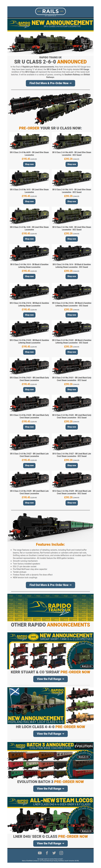Open the Twitter icon in footer
101x868 pixels.
pyautogui.click(x=54, y=853)
